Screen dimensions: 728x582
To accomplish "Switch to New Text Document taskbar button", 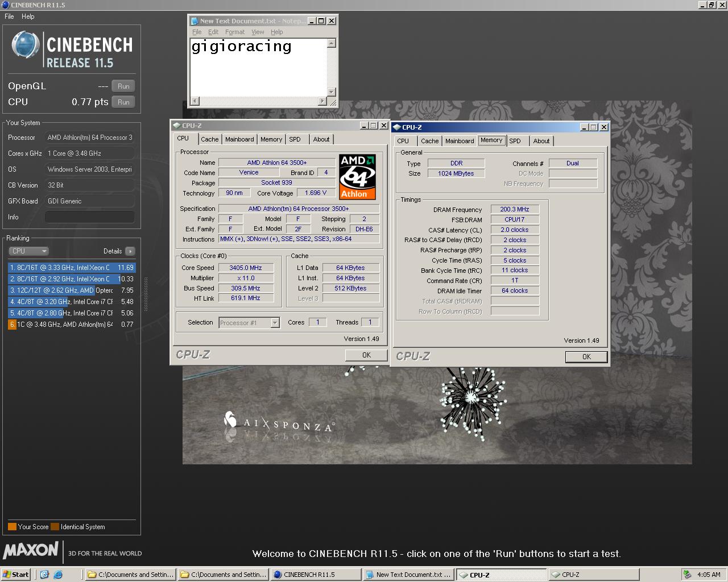I will (409, 575).
